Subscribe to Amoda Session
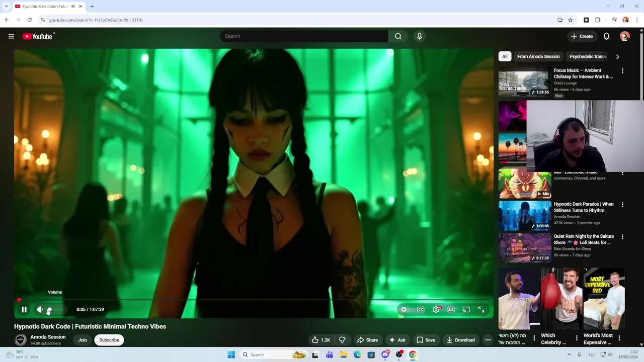This screenshot has height=362, width=644. (109, 340)
